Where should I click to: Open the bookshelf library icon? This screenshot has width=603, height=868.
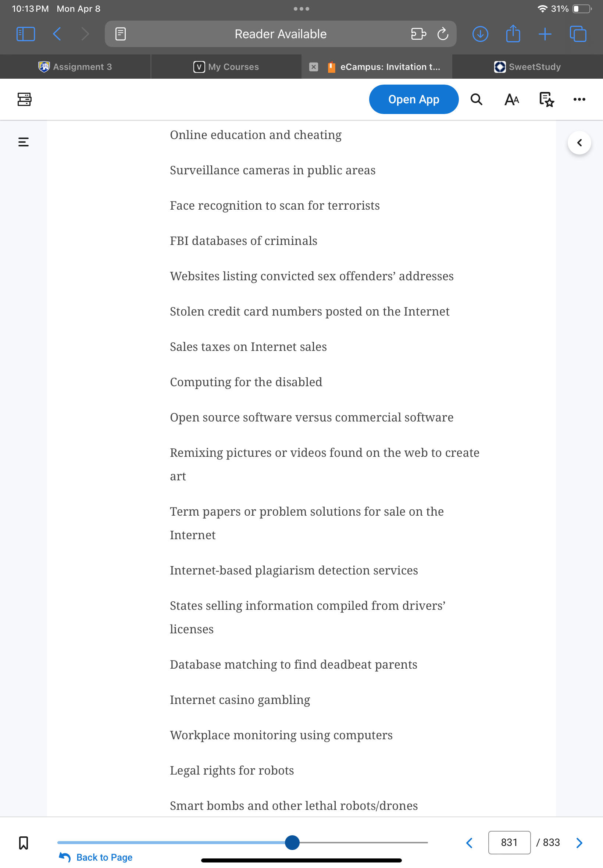pyautogui.click(x=24, y=99)
